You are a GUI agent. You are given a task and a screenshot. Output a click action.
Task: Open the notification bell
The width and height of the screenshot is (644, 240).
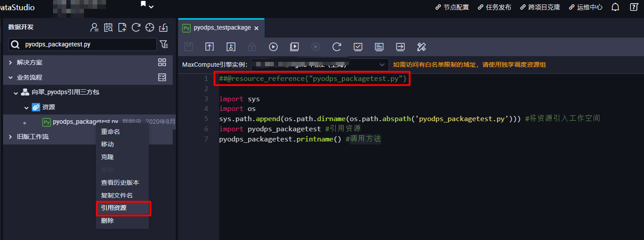[615, 7]
